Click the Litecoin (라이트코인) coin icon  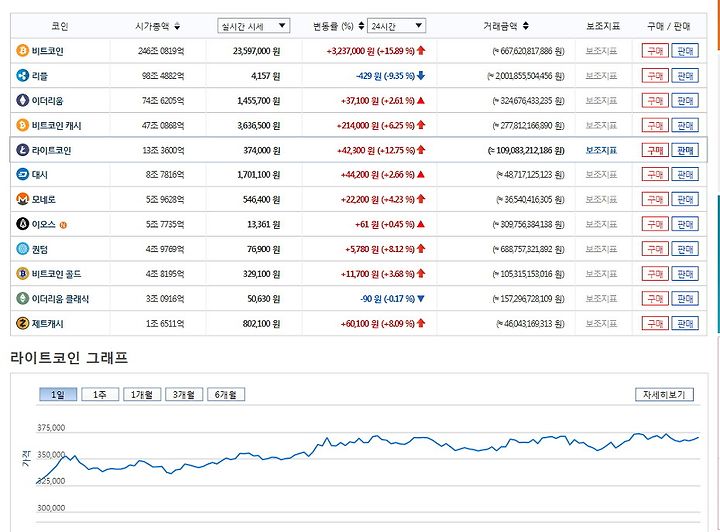pyautogui.click(x=22, y=150)
